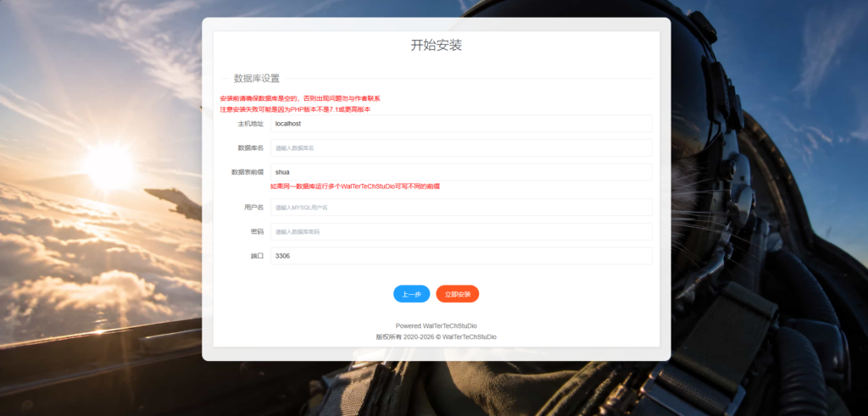The image size is (868, 416).
Task: Click the 主机地址 label
Action: pyautogui.click(x=251, y=124)
